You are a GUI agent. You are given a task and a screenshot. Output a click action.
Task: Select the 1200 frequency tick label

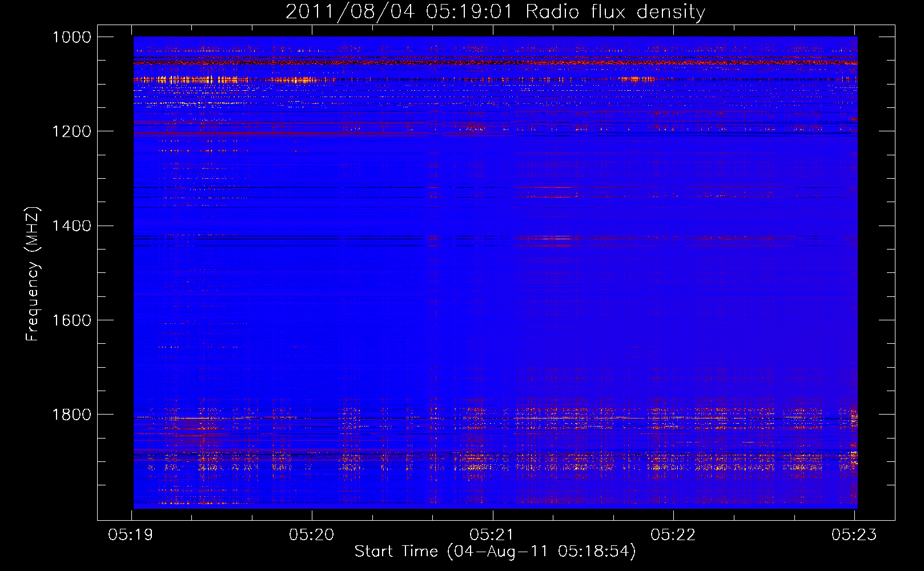(72, 131)
